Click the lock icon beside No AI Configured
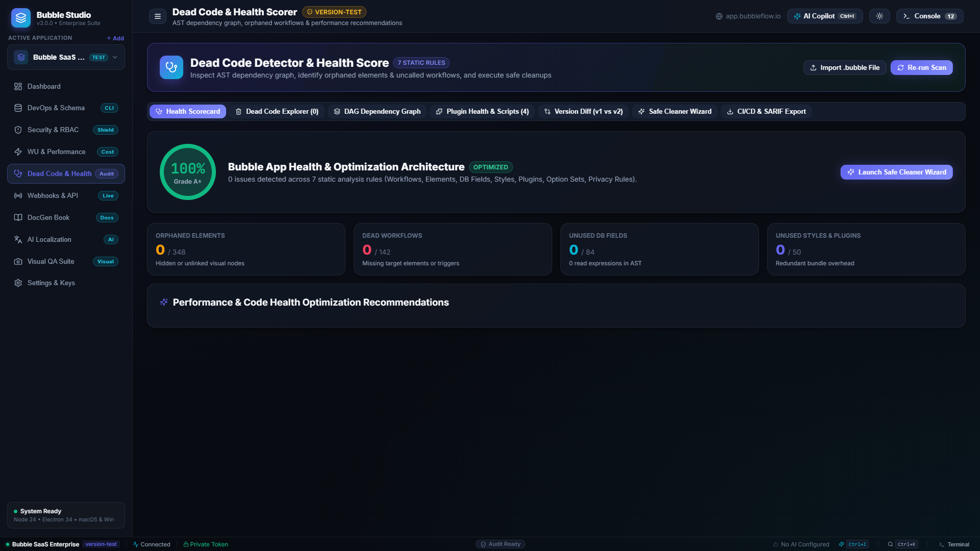 coord(776,544)
